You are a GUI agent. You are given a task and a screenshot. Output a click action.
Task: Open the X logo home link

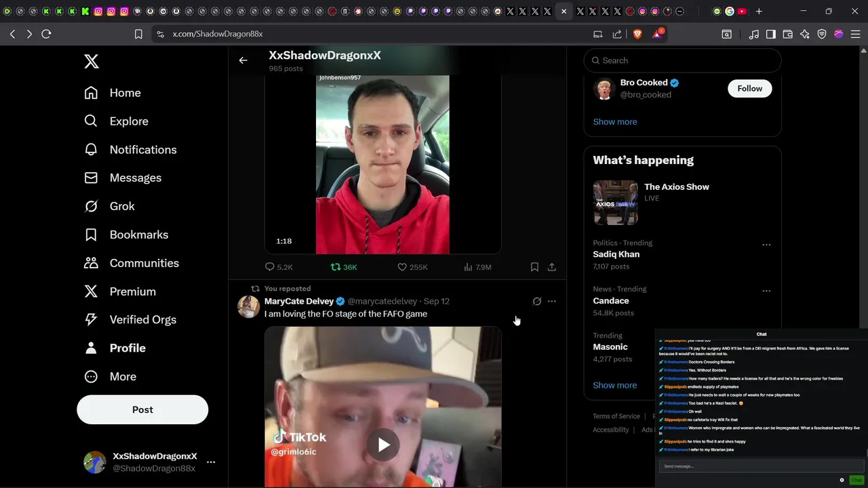[x=92, y=61]
